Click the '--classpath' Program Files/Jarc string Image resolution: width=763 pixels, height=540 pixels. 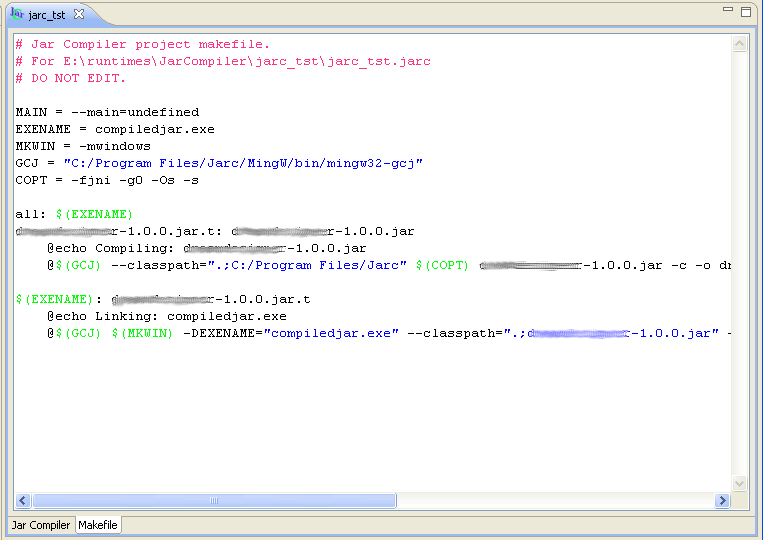coord(307,266)
